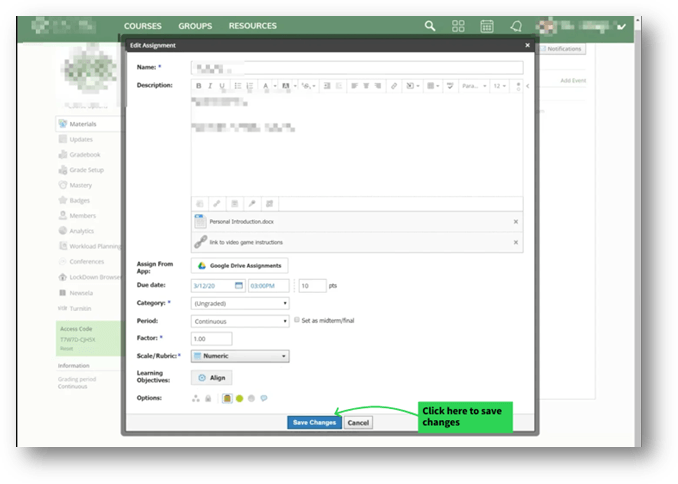The height and width of the screenshot is (484, 678).
Task: Toggle the comments bubble option
Action: 264,398
